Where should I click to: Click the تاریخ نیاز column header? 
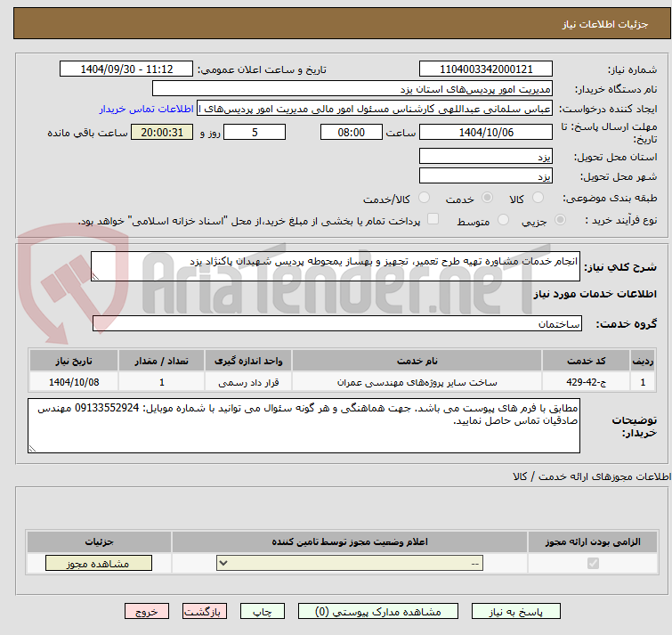coord(74,361)
